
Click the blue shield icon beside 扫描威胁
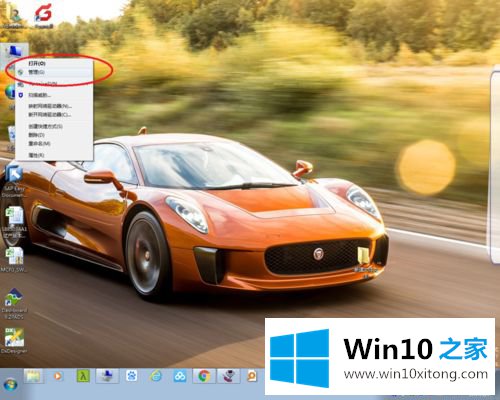[21, 95]
